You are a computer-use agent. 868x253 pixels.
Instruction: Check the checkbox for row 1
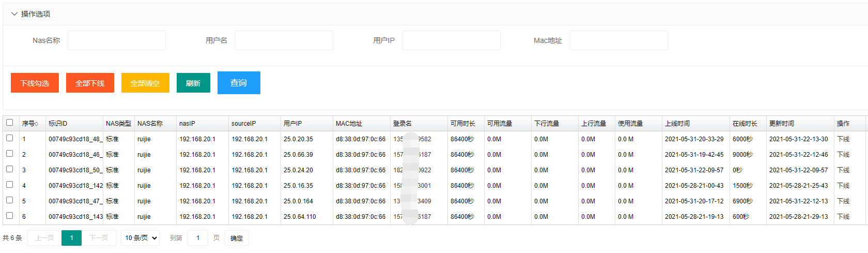click(x=9, y=138)
